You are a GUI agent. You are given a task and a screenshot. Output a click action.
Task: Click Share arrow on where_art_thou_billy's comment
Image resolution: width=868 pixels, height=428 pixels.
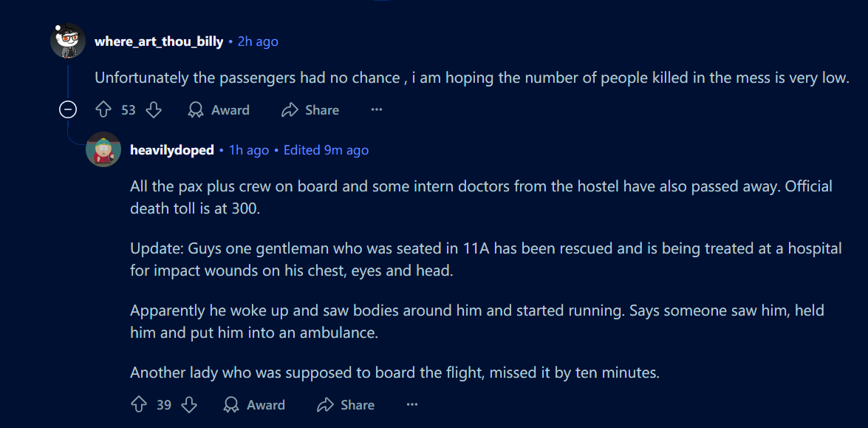(290, 110)
